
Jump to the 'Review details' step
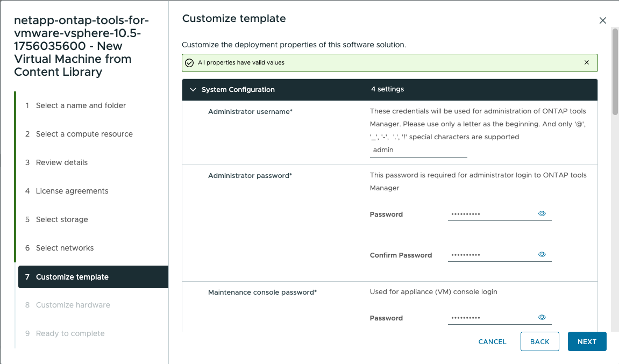(61, 162)
